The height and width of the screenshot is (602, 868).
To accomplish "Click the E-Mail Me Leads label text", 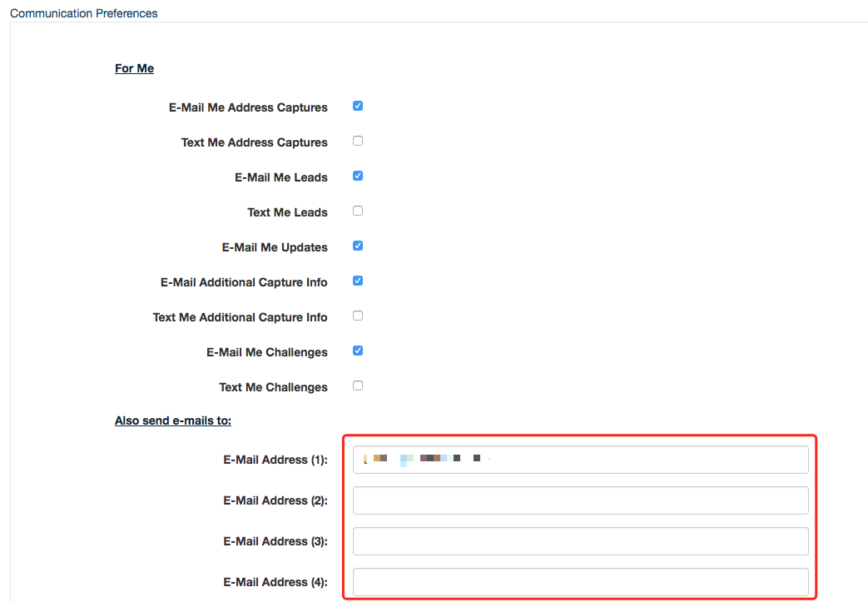I will [281, 177].
